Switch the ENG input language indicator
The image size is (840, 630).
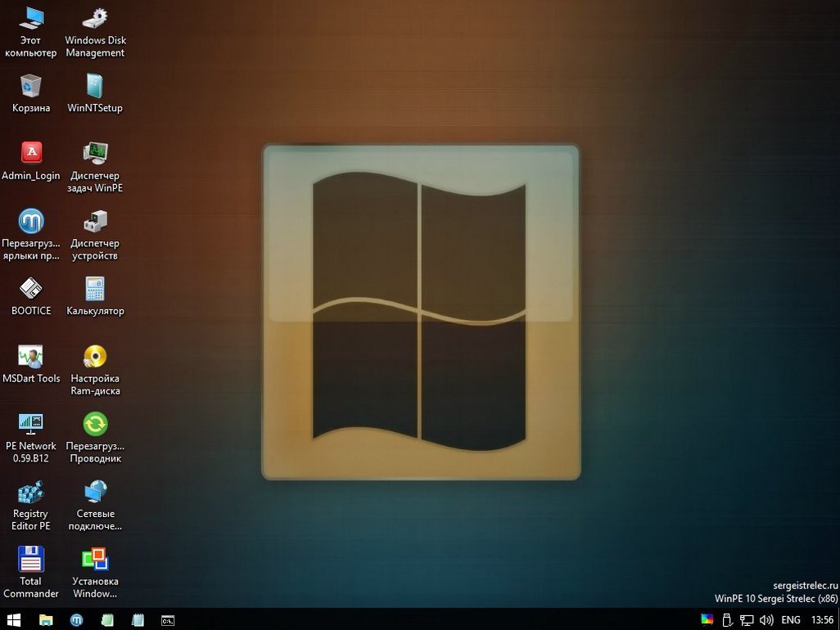791,620
